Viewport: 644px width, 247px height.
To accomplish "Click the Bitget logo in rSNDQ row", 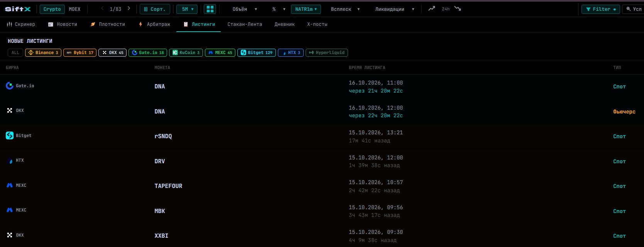I will (x=10, y=135).
